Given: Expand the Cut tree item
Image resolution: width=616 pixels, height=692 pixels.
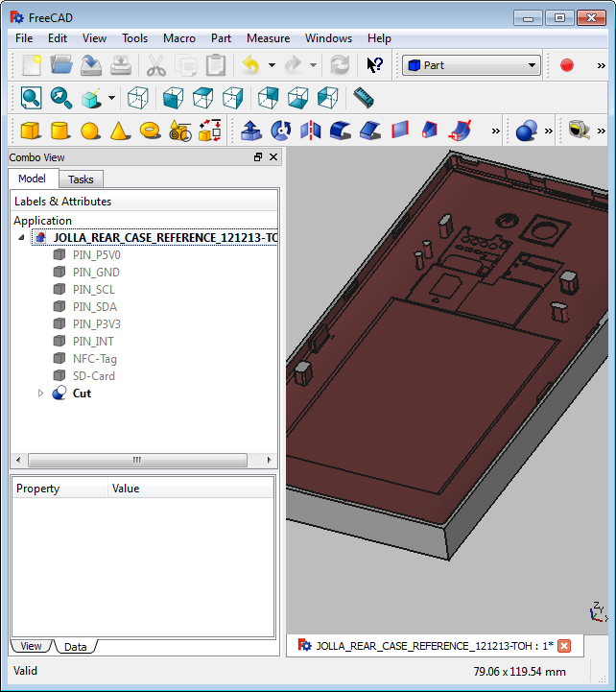Looking at the screenshot, I should 40,394.
